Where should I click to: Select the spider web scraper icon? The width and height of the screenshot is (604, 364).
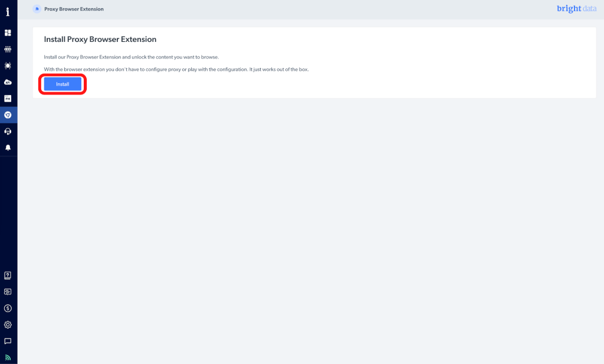[8, 65]
